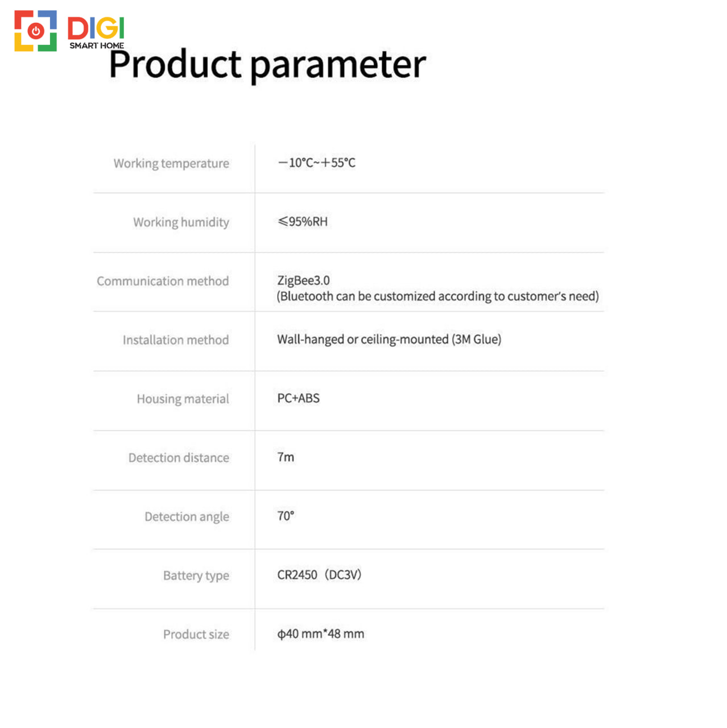The image size is (727, 728).
Task: Click the DIGI power icon logo
Action: pyautogui.click(x=35, y=31)
